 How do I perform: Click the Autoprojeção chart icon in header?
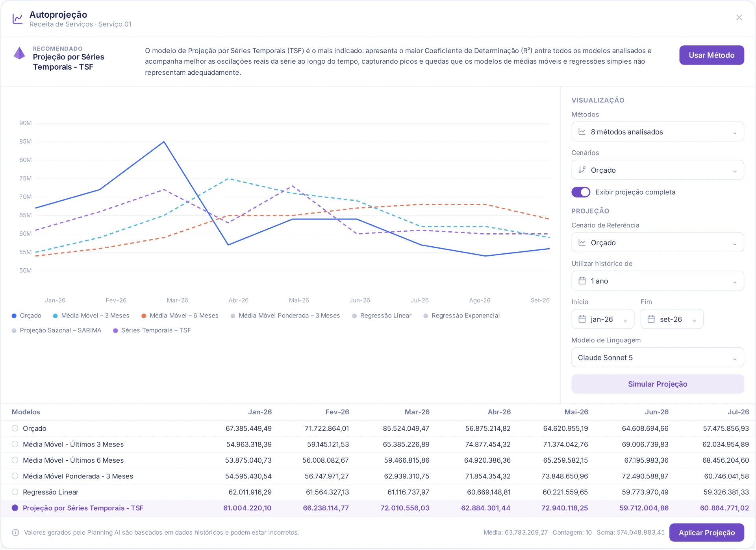[x=18, y=18]
